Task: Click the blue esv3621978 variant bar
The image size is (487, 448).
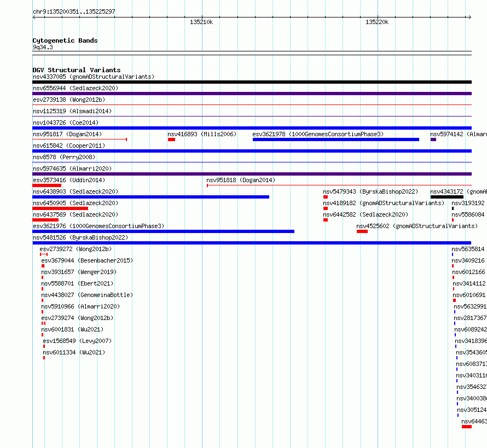Action: [x=336, y=139]
